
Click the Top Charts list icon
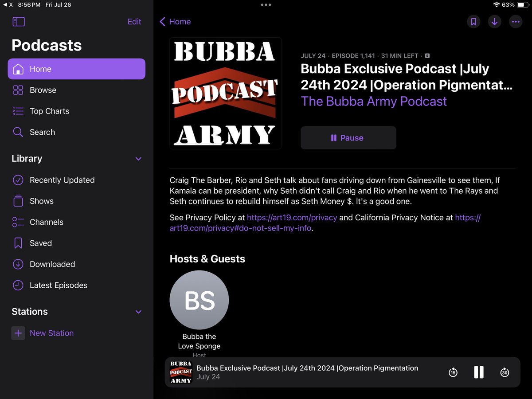coord(18,111)
